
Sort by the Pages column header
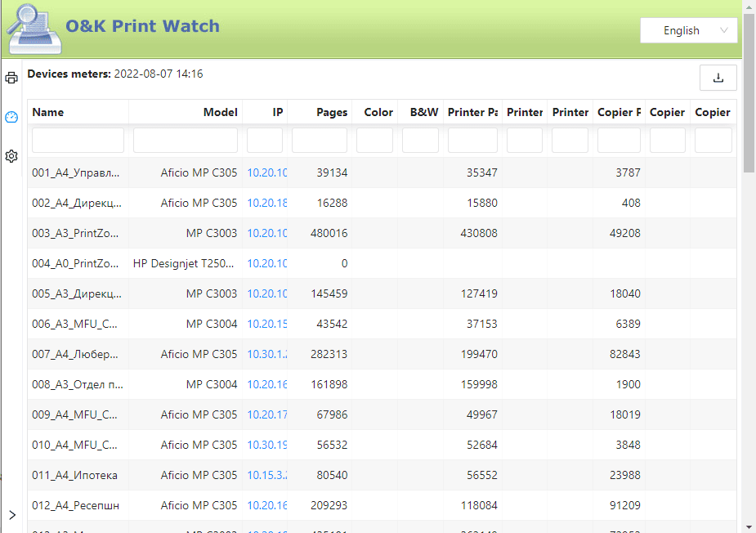pyautogui.click(x=332, y=112)
